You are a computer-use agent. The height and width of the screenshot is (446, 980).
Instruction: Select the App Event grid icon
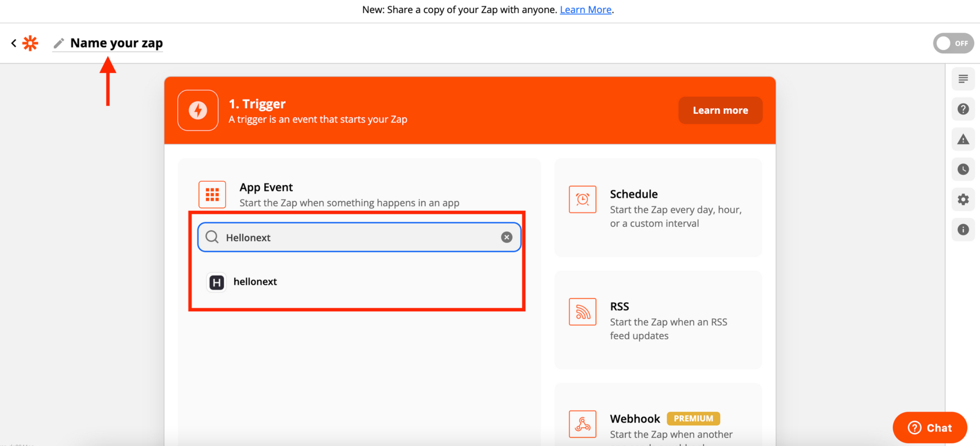tap(212, 194)
